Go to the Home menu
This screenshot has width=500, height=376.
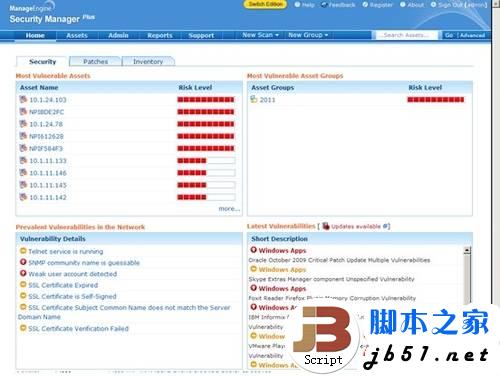click(35, 35)
